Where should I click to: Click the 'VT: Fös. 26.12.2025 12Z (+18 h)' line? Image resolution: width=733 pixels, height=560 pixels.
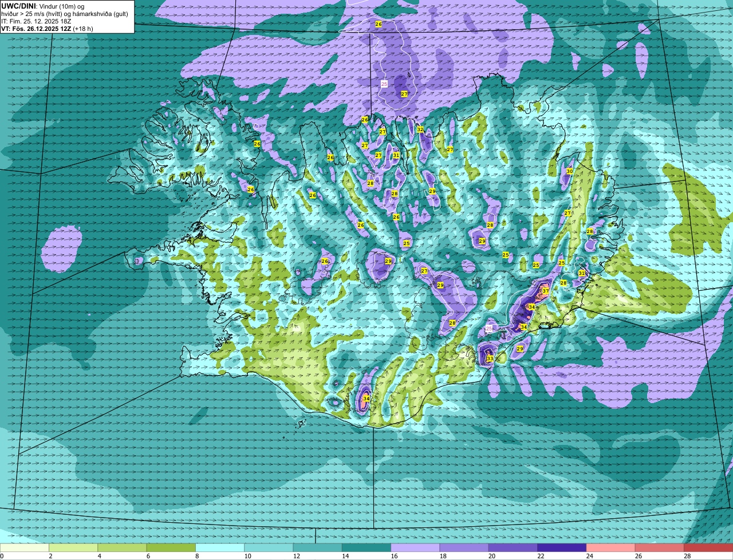coord(47,28)
